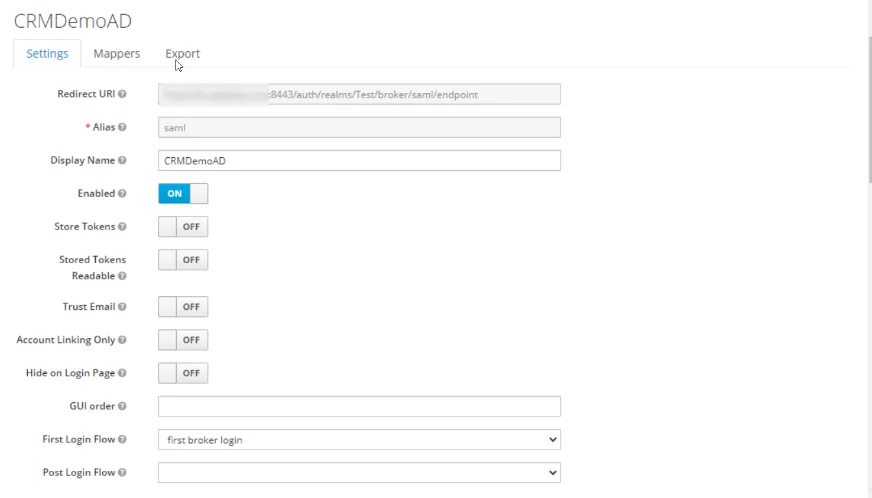Viewport: 872px width, 498px height.
Task: Open Trust Email help icon
Action: pyautogui.click(x=122, y=307)
